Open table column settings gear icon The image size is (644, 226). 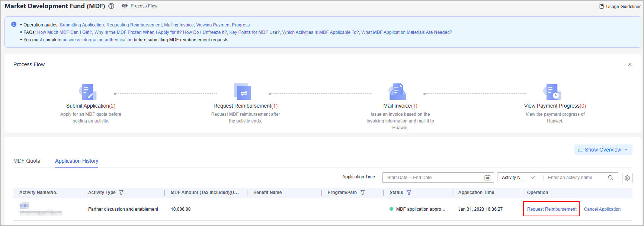[627, 178]
